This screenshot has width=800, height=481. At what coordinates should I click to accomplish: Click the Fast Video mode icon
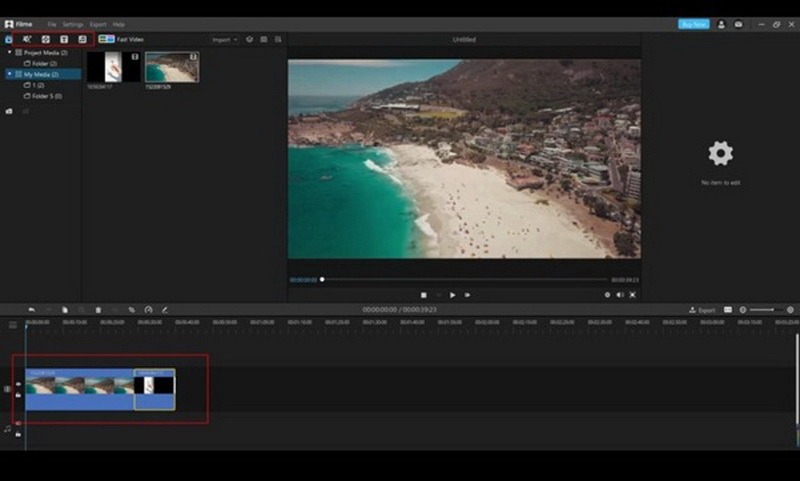pyautogui.click(x=105, y=39)
